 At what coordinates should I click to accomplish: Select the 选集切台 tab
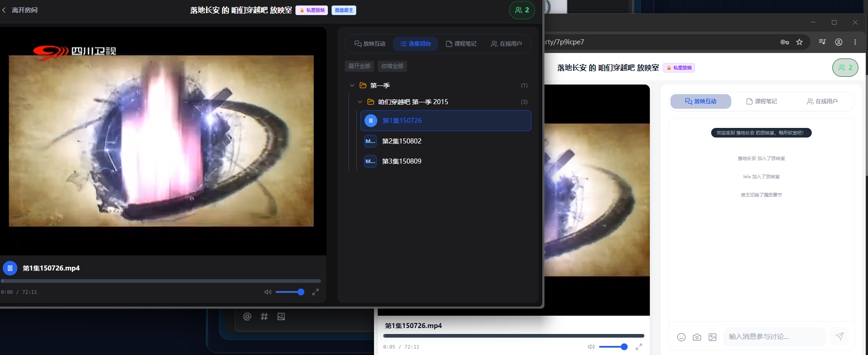(415, 44)
